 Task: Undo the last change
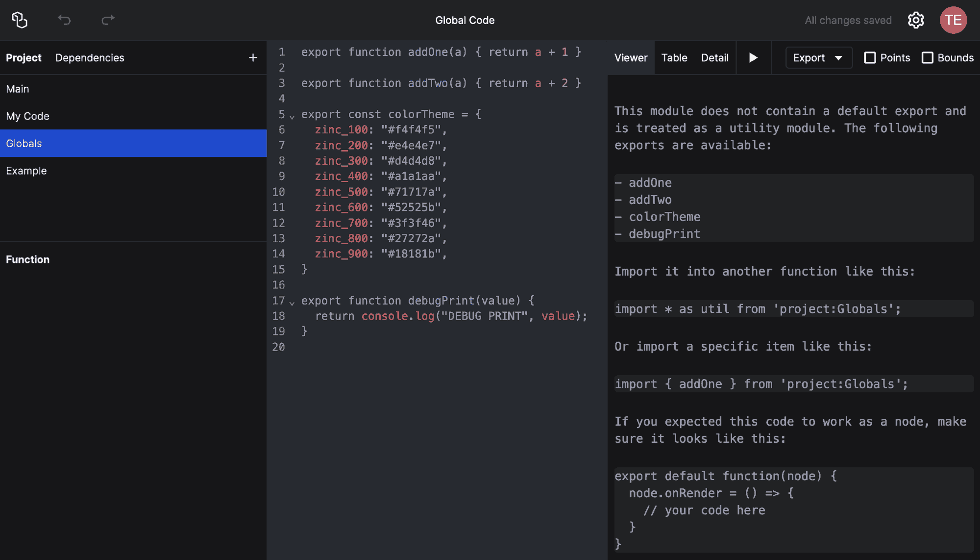pyautogui.click(x=64, y=20)
